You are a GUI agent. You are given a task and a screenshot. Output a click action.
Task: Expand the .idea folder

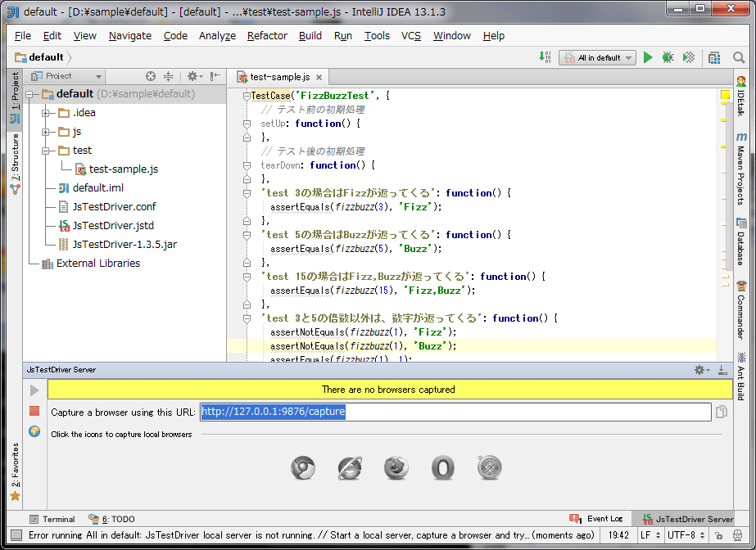point(45,113)
